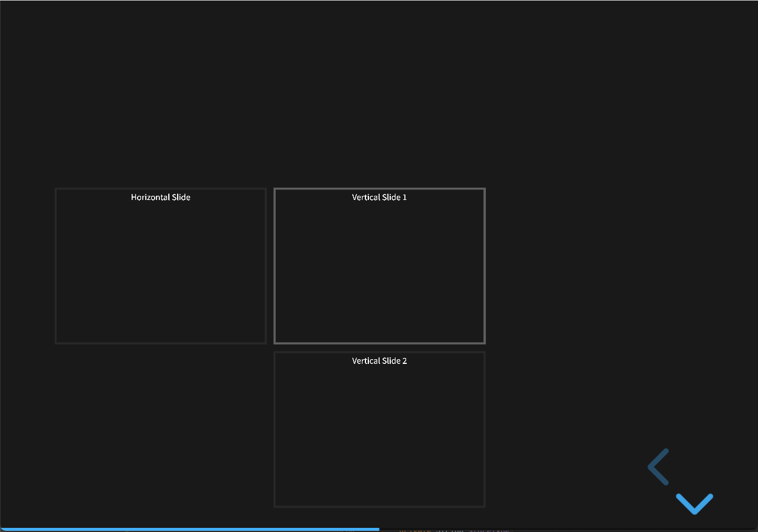The image size is (758, 532).
Task: Select the Vertical Slide 1 thumbnail
Action: pyautogui.click(x=380, y=266)
